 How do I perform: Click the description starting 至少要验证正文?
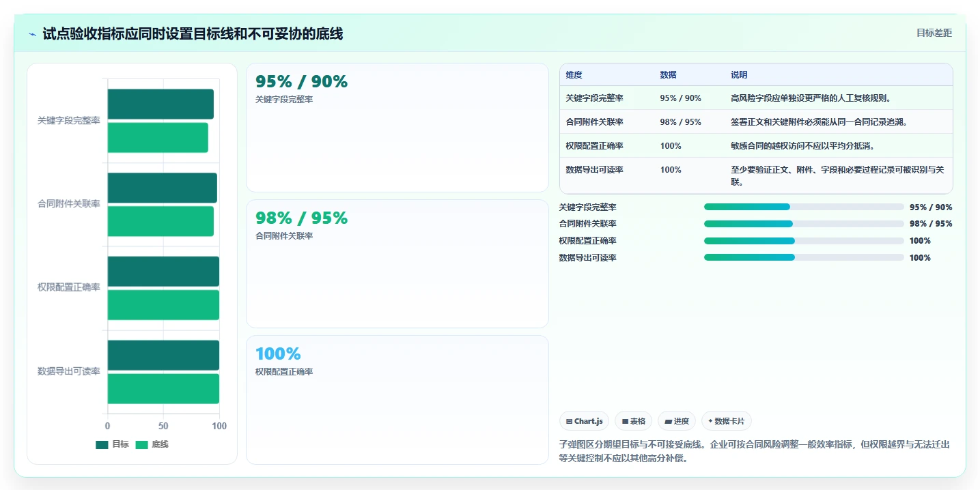point(837,176)
